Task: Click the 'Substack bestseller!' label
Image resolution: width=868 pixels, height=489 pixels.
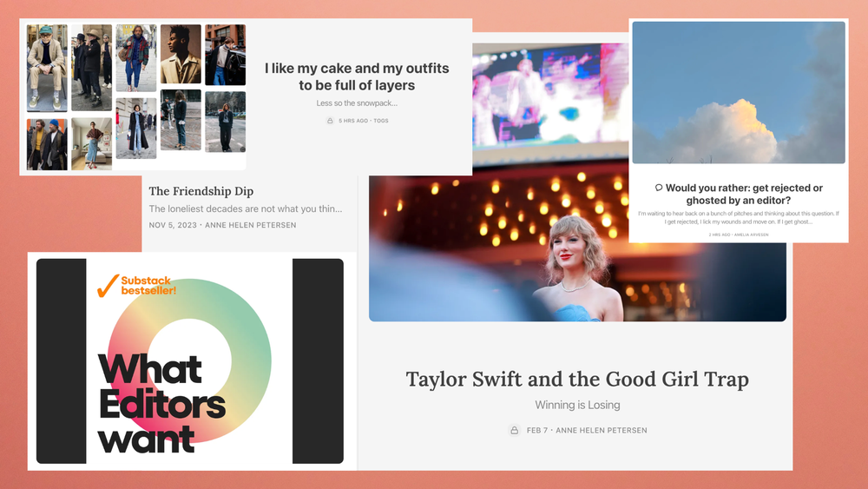Action: (x=148, y=285)
